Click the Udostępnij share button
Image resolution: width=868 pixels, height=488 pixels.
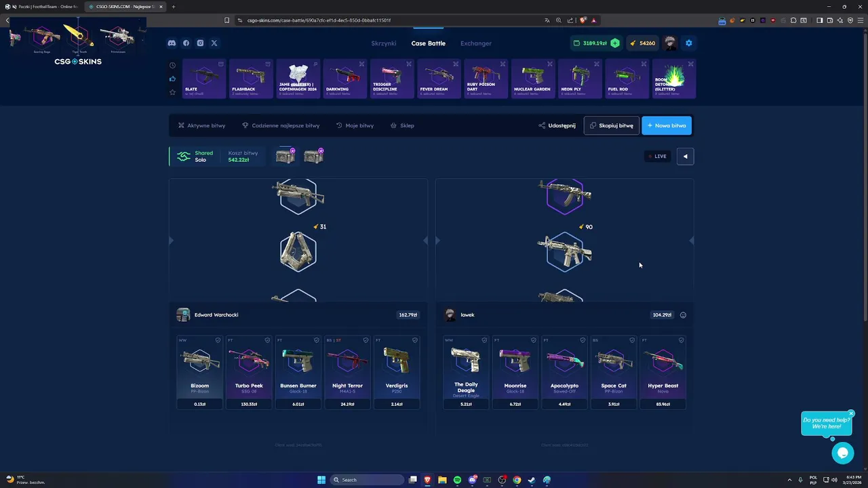pos(557,125)
